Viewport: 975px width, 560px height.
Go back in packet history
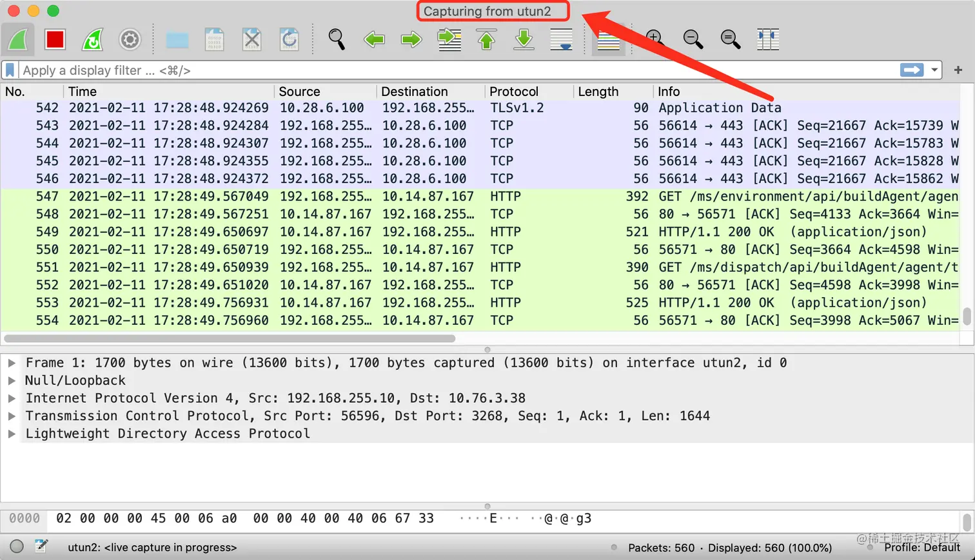[x=374, y=39]
